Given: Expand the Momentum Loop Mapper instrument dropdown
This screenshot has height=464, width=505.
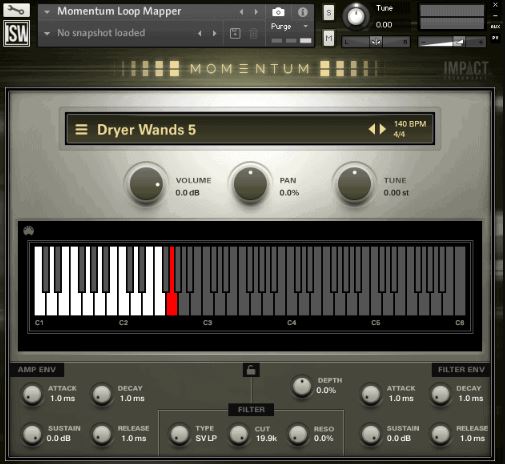Looking at the screenshot, I should point(47,12).
